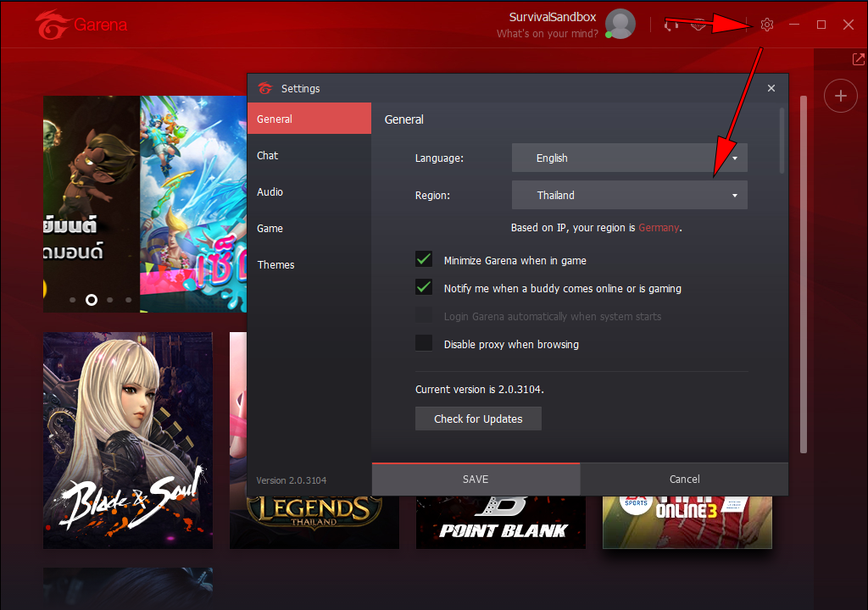Open the Region dropdown showing Thailand
The image size is (868, 610).
pos(630,195)
